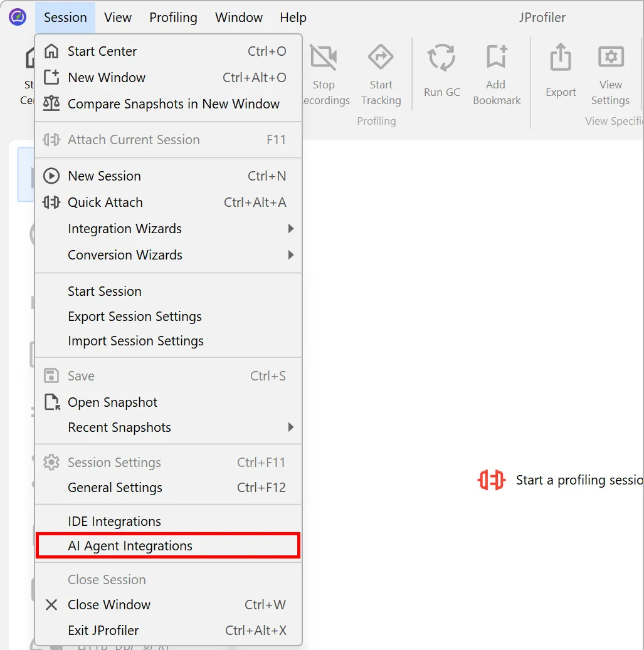
Task: Choose Start Session menu entry
Action: pos(168,291)
